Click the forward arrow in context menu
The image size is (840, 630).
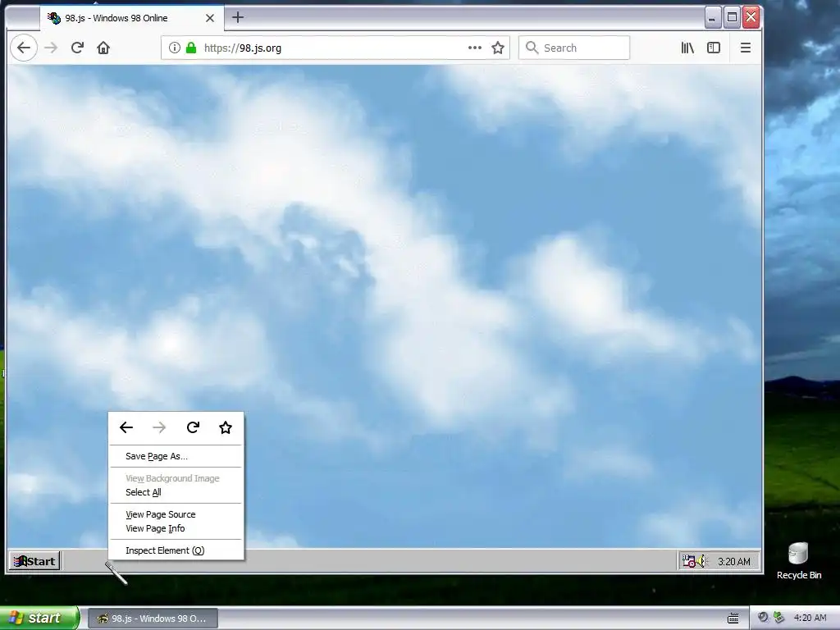159,427
